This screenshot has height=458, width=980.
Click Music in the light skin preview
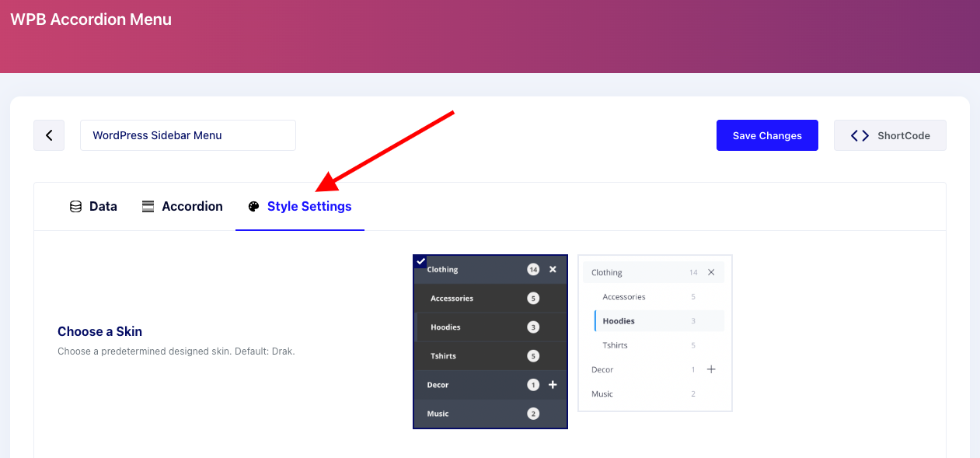602,394
